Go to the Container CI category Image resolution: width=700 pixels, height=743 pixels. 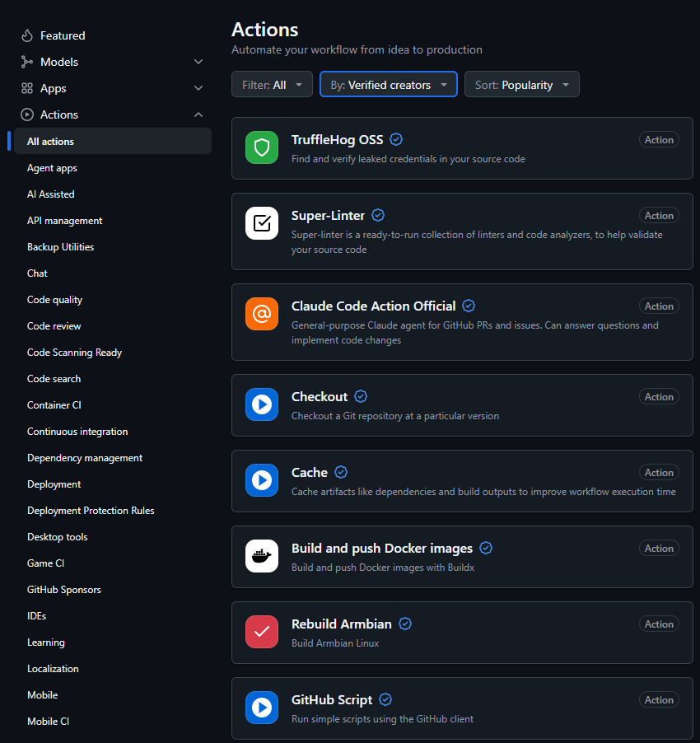[54, 405]
